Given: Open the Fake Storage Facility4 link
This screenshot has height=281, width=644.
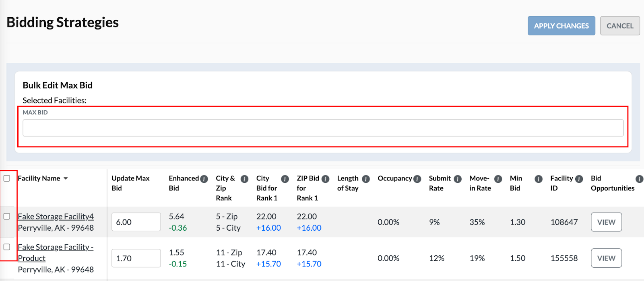Looking at the screenshot, I should pos(56,217).
